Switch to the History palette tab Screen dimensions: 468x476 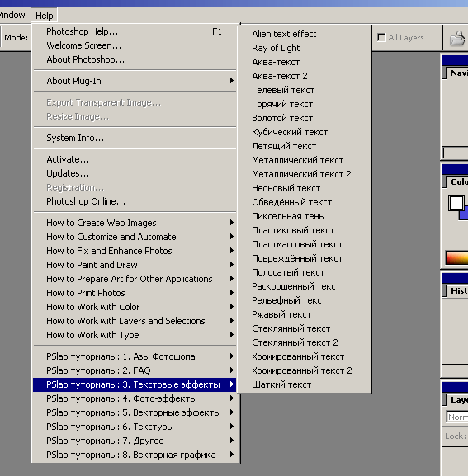[456, 291]
